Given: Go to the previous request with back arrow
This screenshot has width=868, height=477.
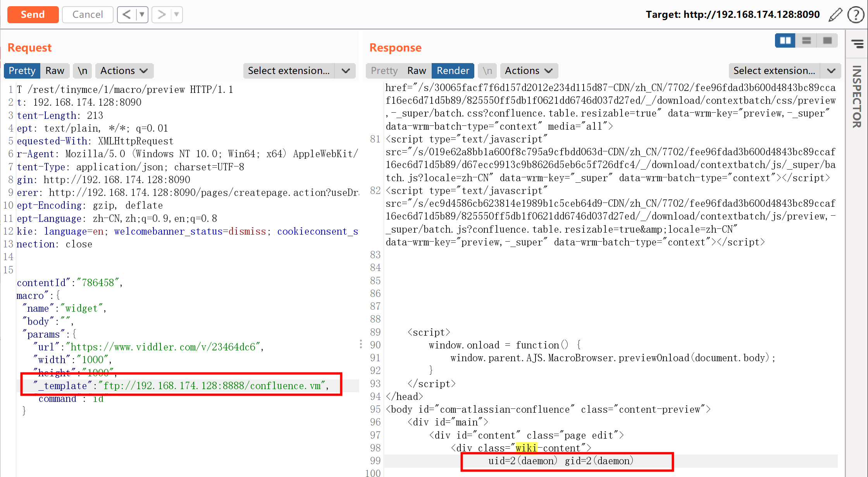Looking at the screenshot, I should [127, 15].
